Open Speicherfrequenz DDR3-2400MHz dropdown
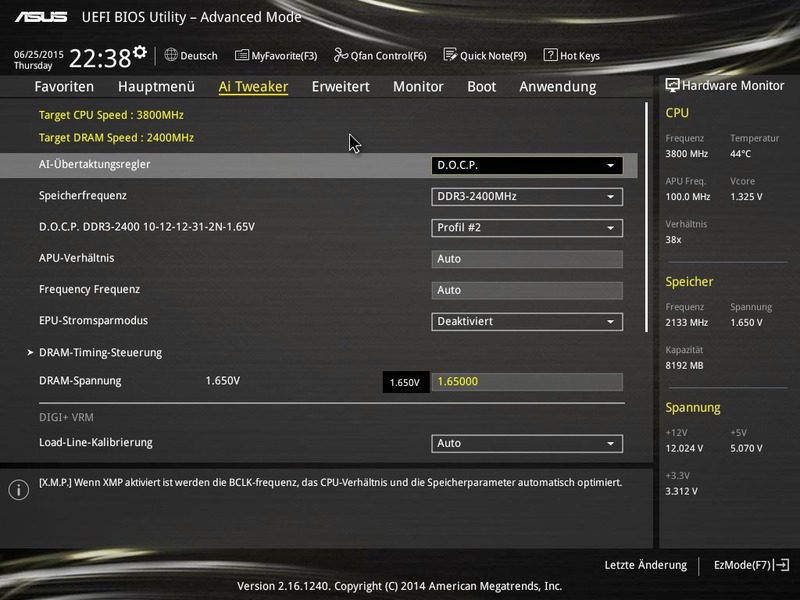800x600 pixels. [527, 196]
